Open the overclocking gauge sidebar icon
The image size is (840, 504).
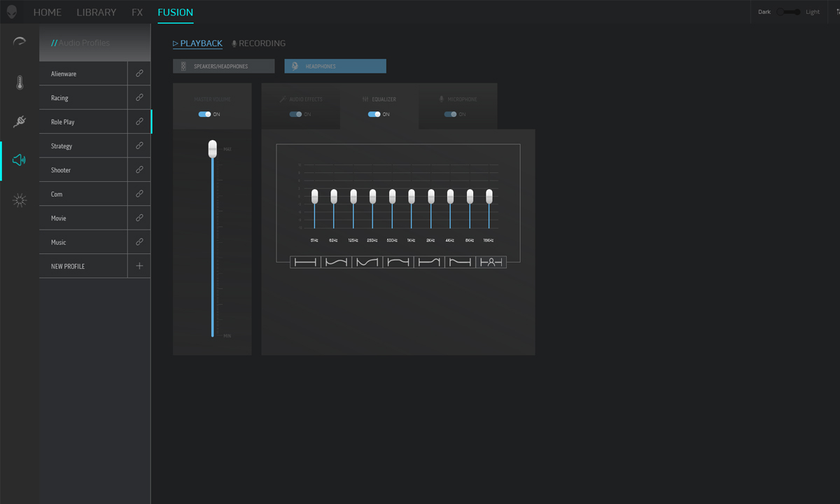20,41
